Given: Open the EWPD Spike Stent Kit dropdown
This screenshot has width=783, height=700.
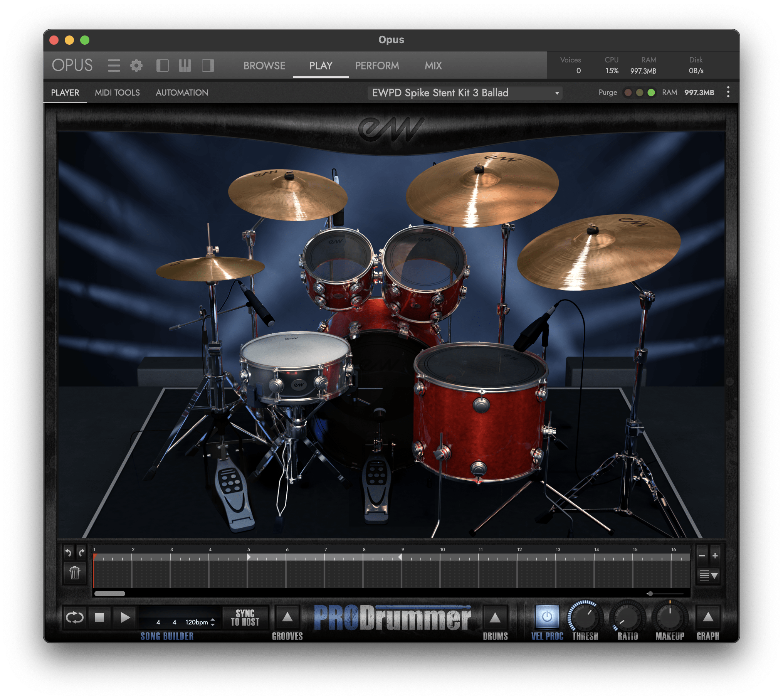Looking at the screenshot, I should coord(465,93).
